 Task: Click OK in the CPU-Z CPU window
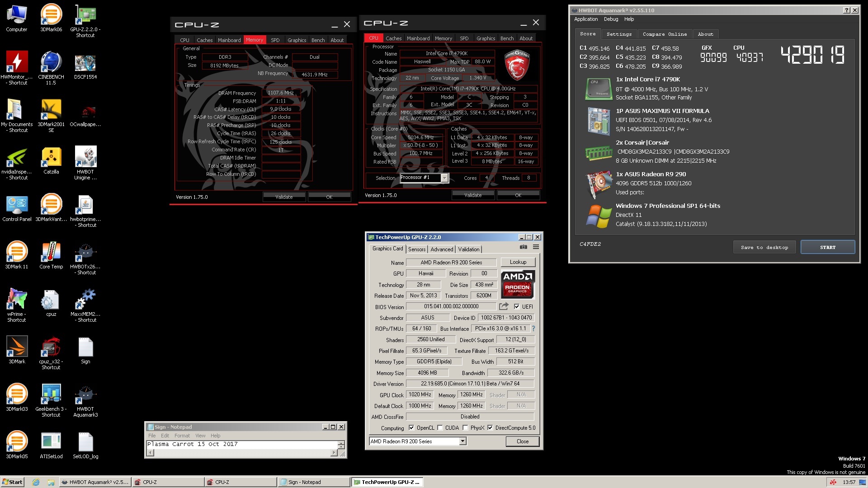(x=518, y=195)
